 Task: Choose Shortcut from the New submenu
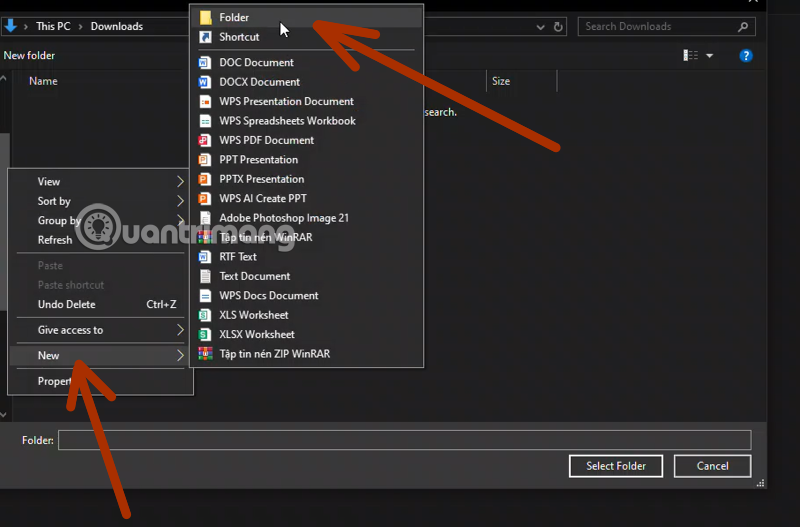point(306,37)
